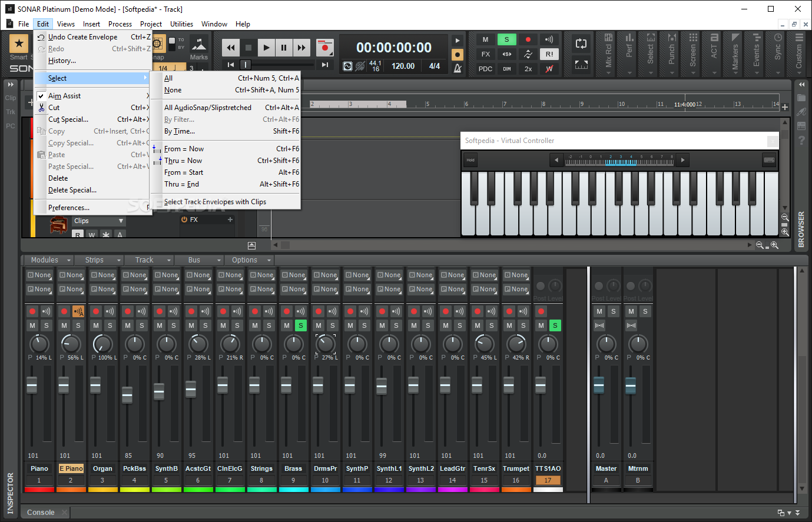The height and width of the screenshot is (522, 812).
Task: Click the 00:00:00:00 time display
Action: 394,48
